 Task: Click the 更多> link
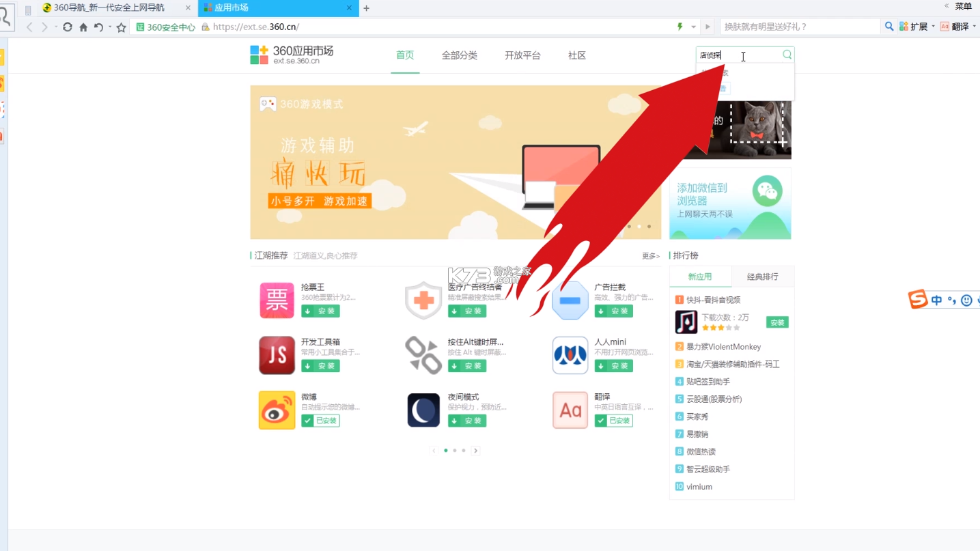pos(651,256)
